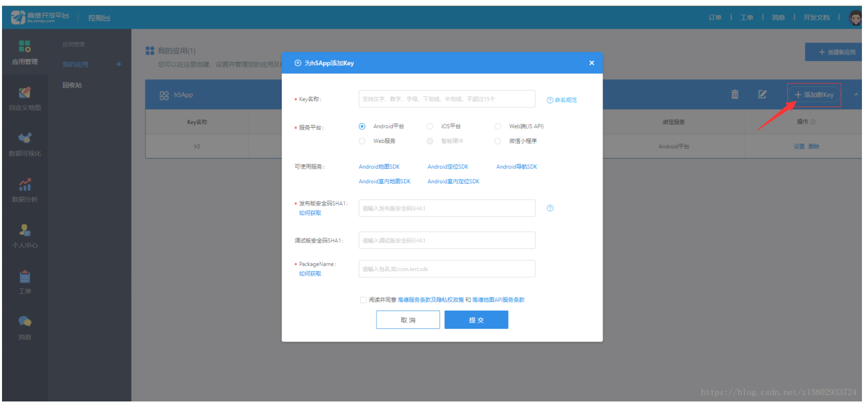Select the iOS平台 radio button
868x406 pixels.
click(430, 126)
